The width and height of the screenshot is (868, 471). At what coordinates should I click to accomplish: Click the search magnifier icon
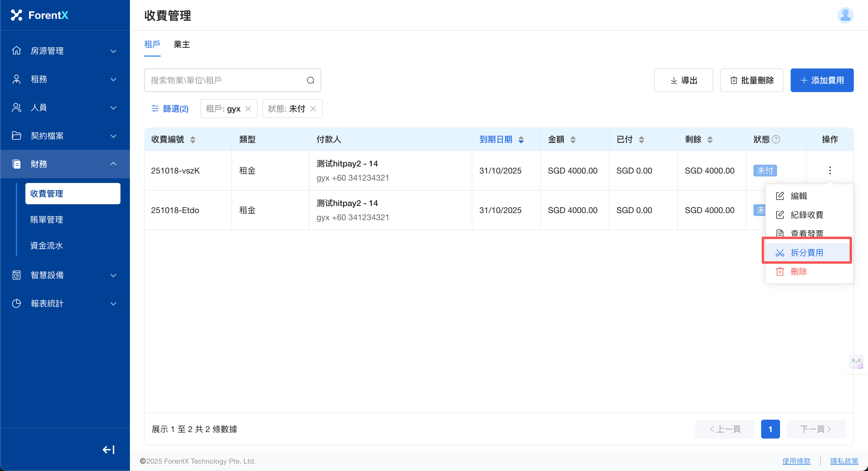coord(310,80)
